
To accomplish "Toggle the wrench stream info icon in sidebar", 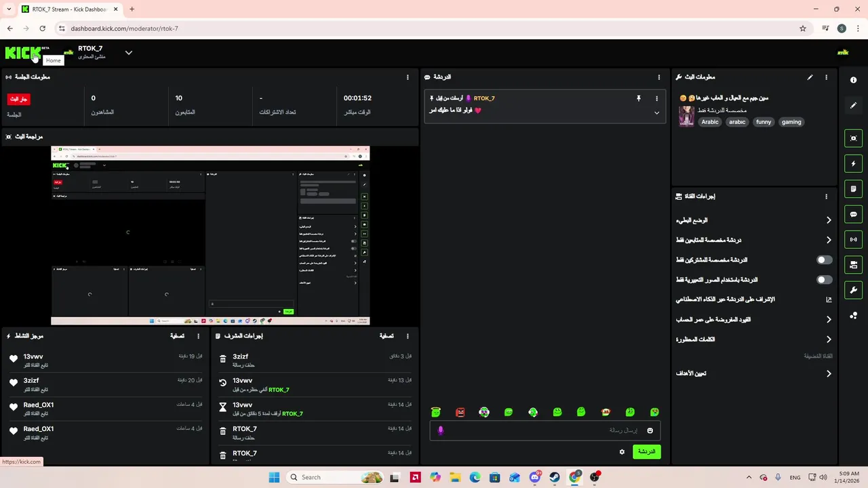I will (x=853, y=290).
